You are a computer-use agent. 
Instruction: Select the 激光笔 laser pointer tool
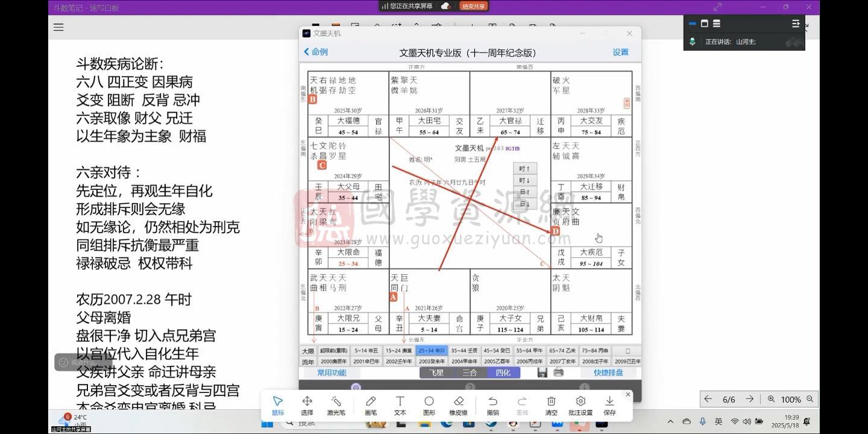pyautogui.click(x=336, y=404)
